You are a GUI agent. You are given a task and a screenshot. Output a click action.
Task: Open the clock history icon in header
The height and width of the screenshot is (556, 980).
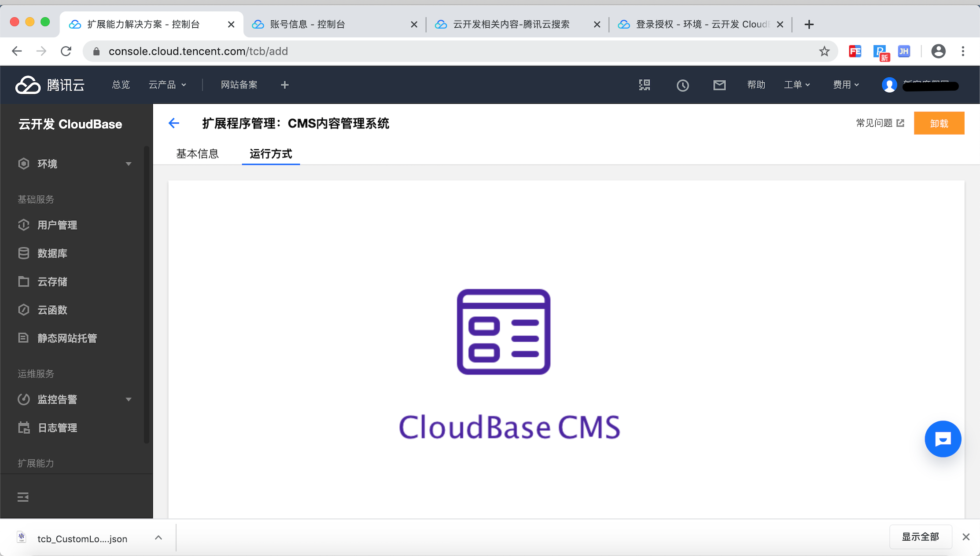tap(682, 85)
